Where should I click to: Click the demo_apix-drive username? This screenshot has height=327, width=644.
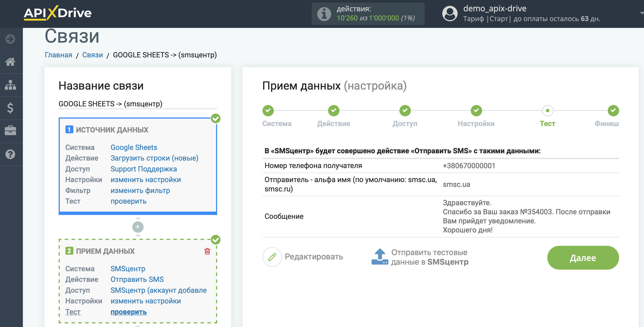(495, 9)
